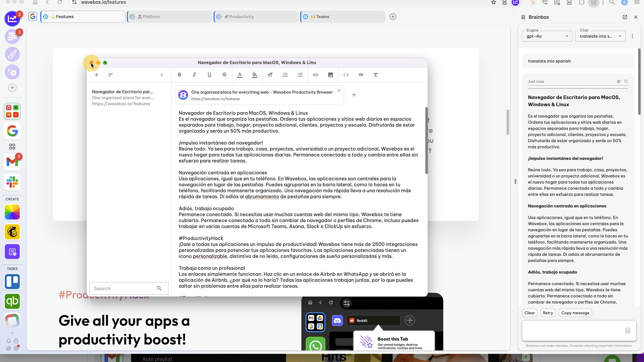Viewport: 644px width, 362px height.
Task: Toggle bold formatting in the note editor
Action: pyautogui.click(x=179, y=75)
